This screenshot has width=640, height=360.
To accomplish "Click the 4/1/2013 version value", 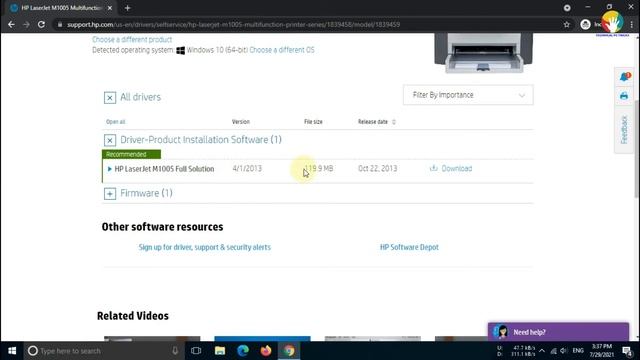I will 247,169.
